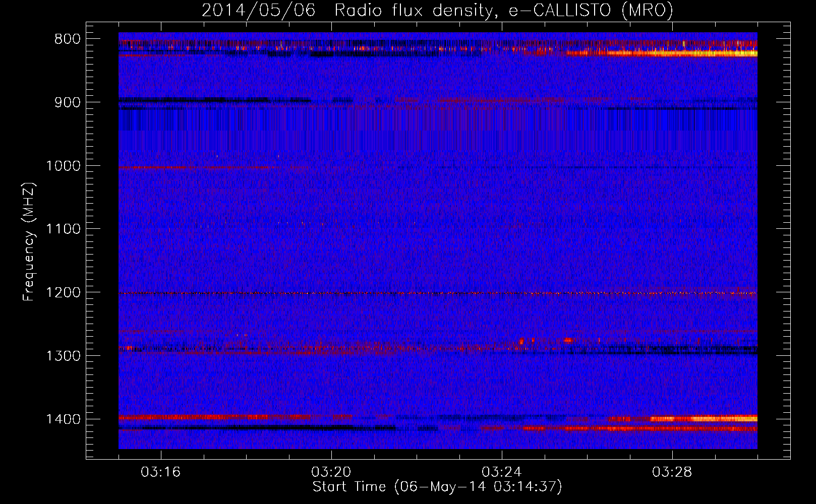Click the 03:20 time tick label
This screenshot has width=816, height=504.
(x=331, y=472)
